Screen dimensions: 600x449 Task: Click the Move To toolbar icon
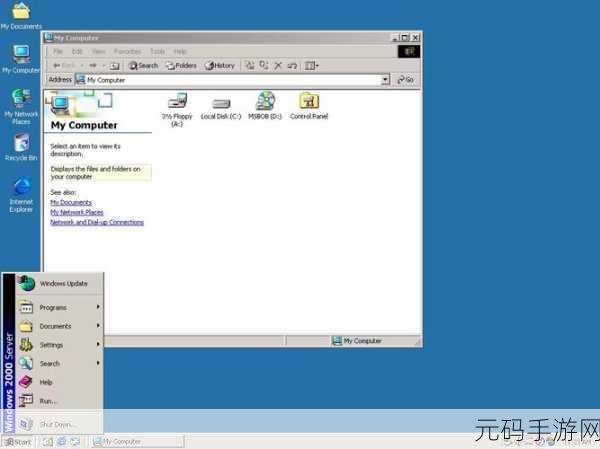[249, 65]
